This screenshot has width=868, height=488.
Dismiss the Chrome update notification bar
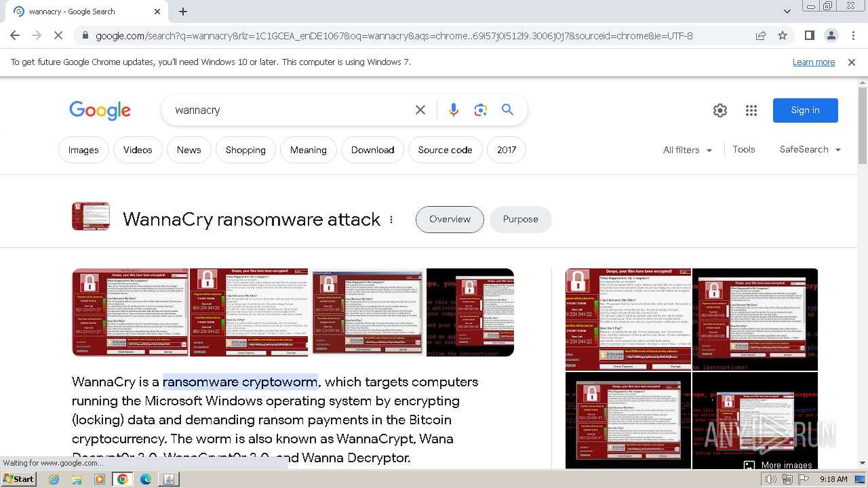coord(852,62)
